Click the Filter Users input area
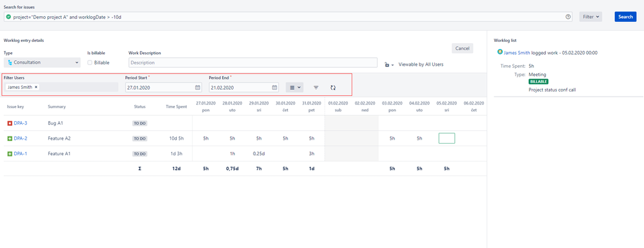 point(61,87)
